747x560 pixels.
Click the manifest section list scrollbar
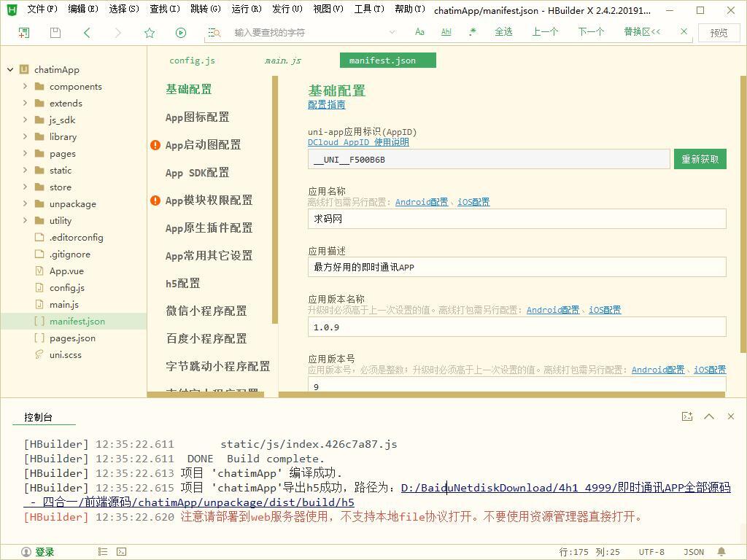pos(275,204)
